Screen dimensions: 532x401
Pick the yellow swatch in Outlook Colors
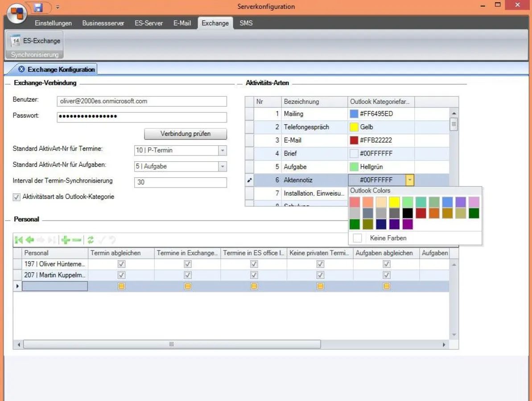[x=394, y=202]
